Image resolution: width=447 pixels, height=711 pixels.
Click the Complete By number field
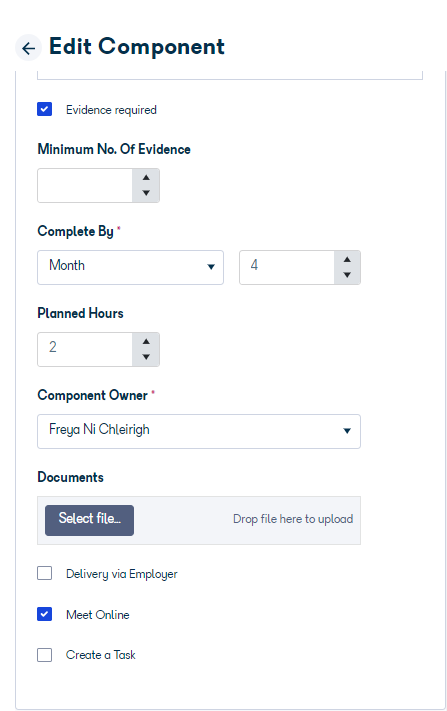(x=287, y=268)
